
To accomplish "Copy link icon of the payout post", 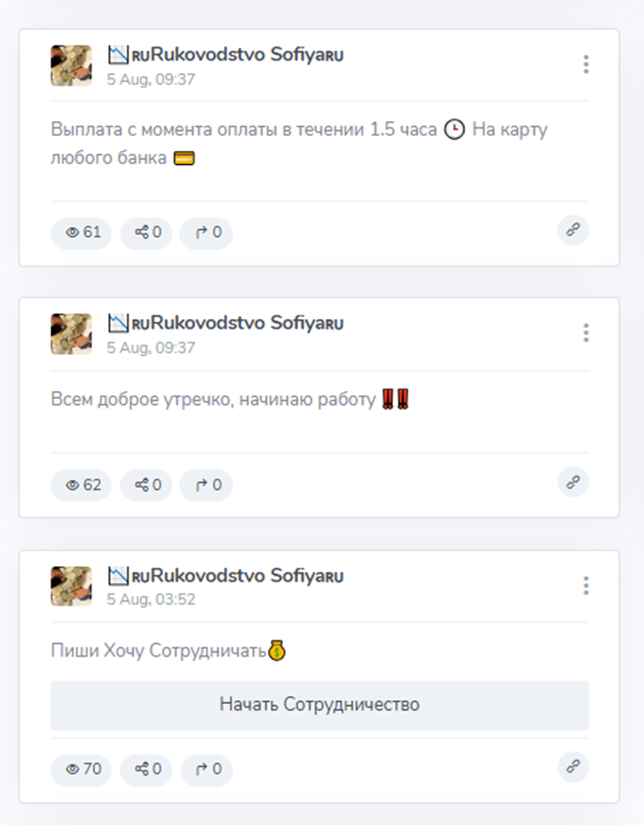I will click(573, 230).
